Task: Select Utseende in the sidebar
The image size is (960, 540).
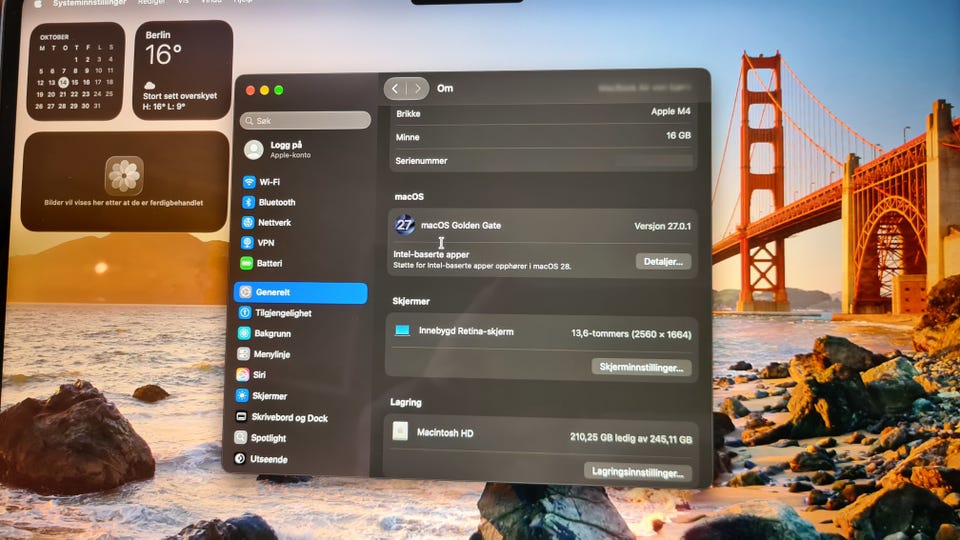Action: [261, 459]
